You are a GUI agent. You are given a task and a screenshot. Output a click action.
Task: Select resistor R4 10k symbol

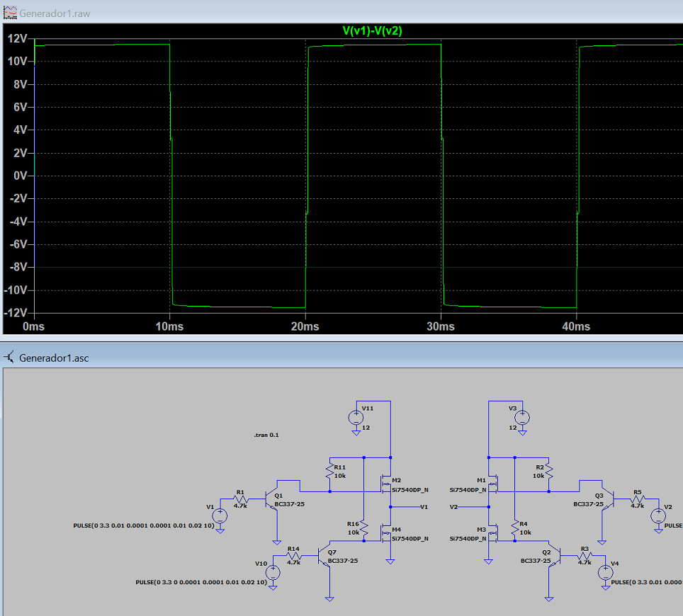click(515, 528)
